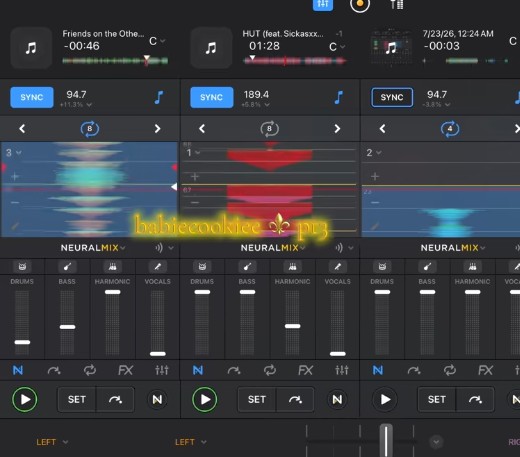Screen dimensions: 520x457
Task: Mute drums icon on the 7/23/26 deck
Action: 382,267
